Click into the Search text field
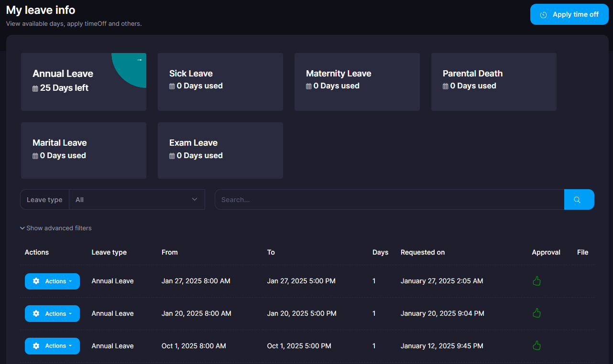613x364 pixels. pos(389,200)
